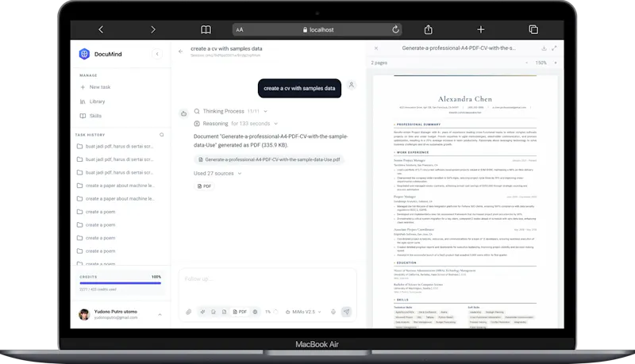Click the credits usage progress bar
Screen dimensions: 635x364
(121, 283)
